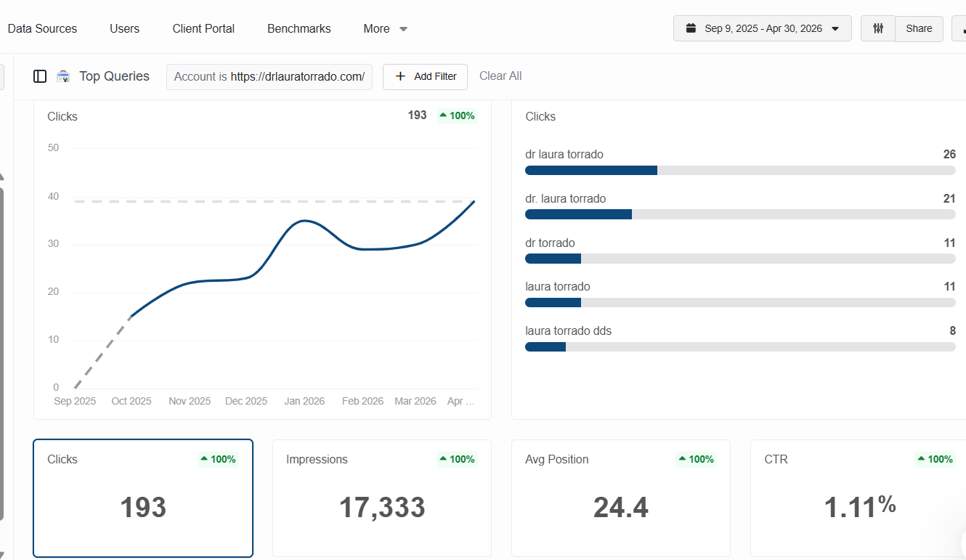Open the Users navigation item
The width and height of the screenshot is (966, 560).
[125, 28]
